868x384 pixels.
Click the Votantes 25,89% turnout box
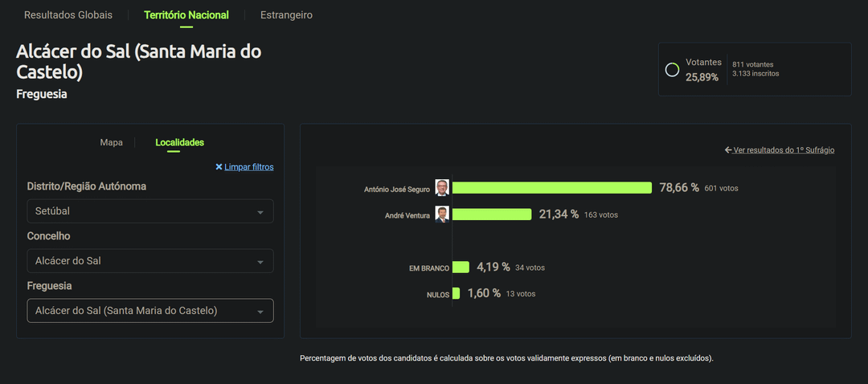754,69
